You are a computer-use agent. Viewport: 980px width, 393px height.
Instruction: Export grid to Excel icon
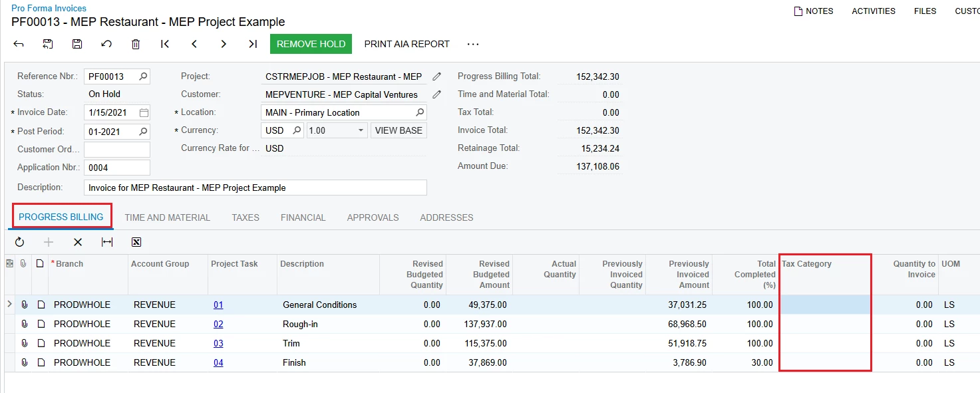pyautogui.click(x=136, y=242)
